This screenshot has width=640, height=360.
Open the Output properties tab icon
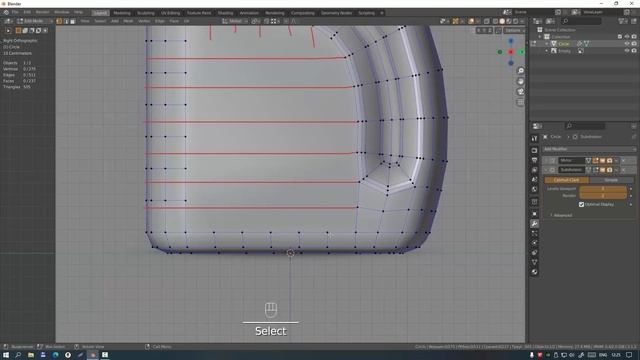click(534, 160)
